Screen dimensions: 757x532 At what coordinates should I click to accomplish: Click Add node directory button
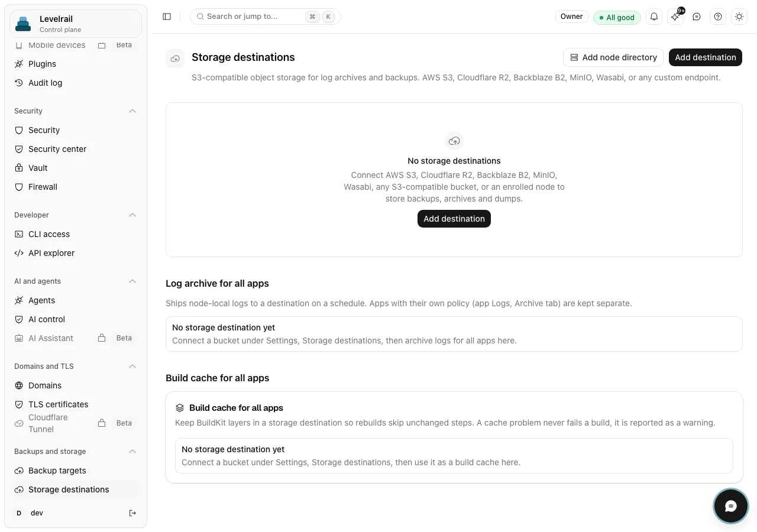(x=613, y=57)
